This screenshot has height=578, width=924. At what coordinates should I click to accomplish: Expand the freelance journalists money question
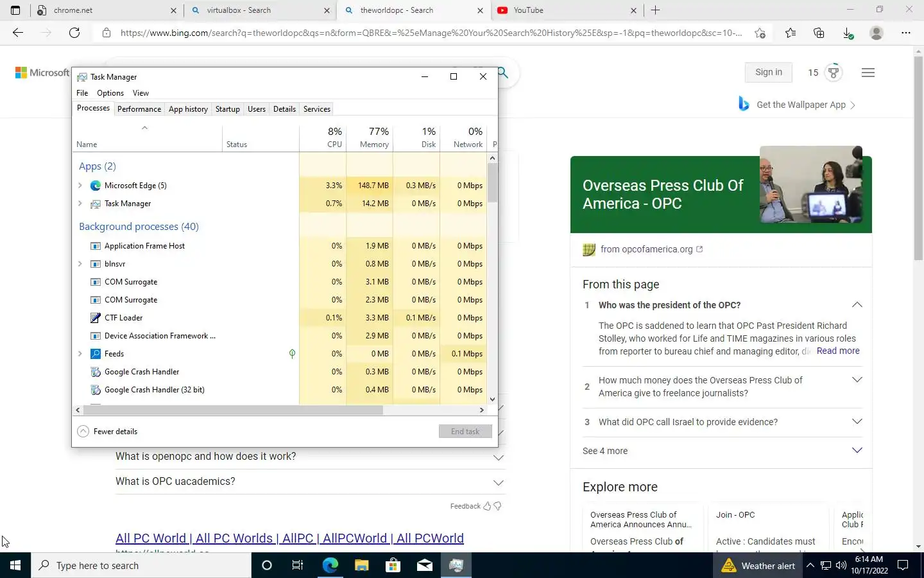point(857,380)
